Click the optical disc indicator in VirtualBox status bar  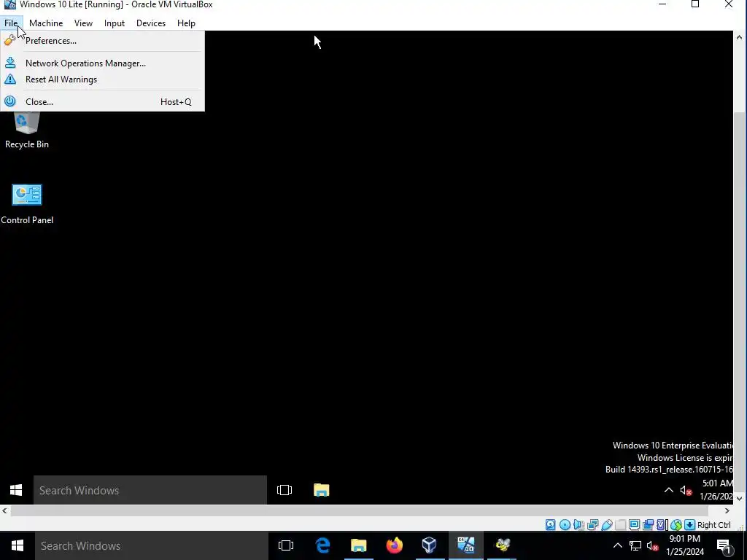[x=565, y=525]
